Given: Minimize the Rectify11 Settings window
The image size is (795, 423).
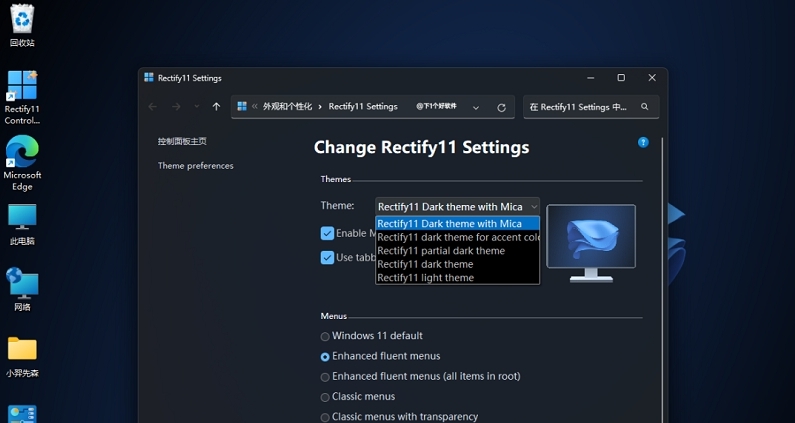Looking at the screenshot, I should point(591,78).
